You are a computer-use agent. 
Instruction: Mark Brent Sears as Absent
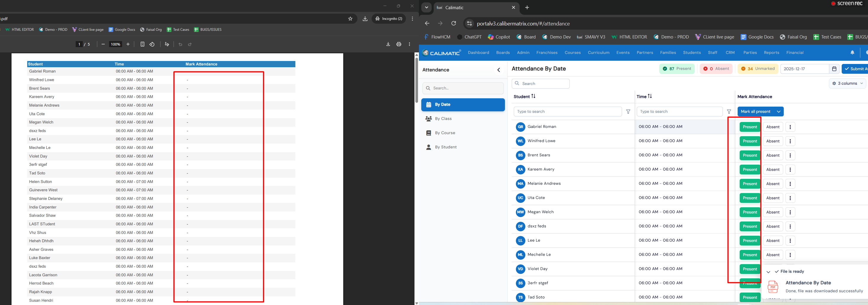tap(773, 155)
